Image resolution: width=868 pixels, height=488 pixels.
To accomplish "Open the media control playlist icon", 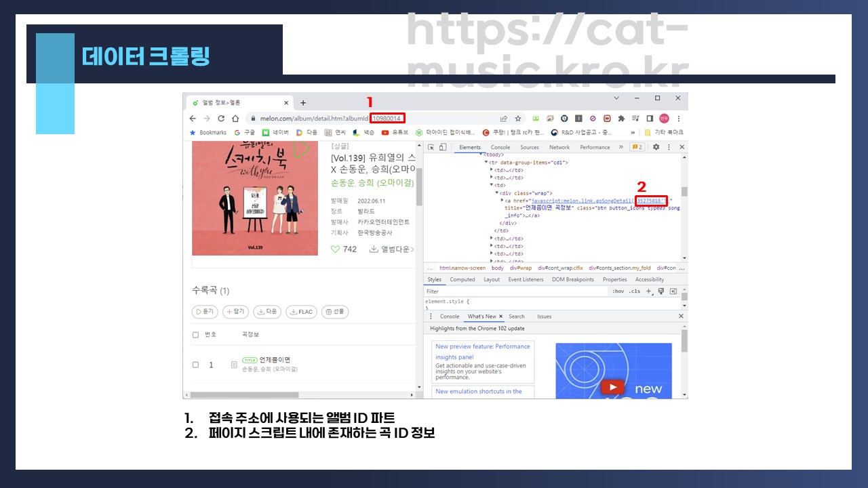I will click(635, 118).
